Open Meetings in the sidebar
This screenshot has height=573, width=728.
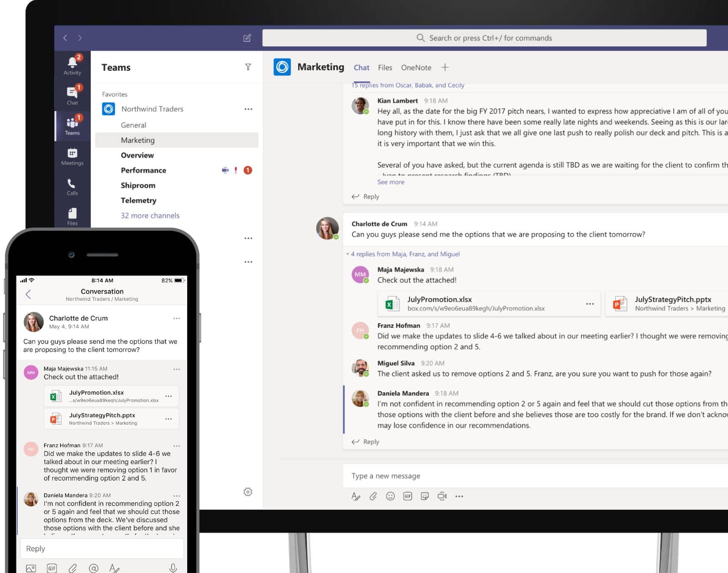72,156
